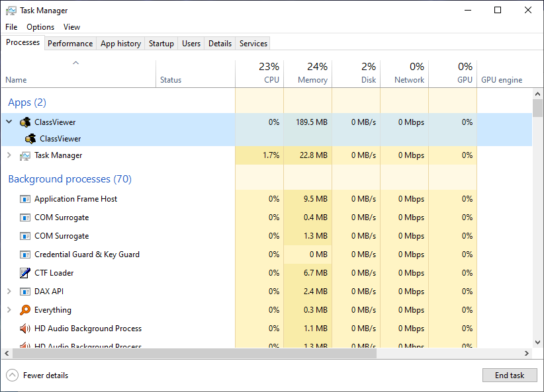
Task: Click the first COM Surrogate icon with 0.4 MB
Action: [25, 217]
